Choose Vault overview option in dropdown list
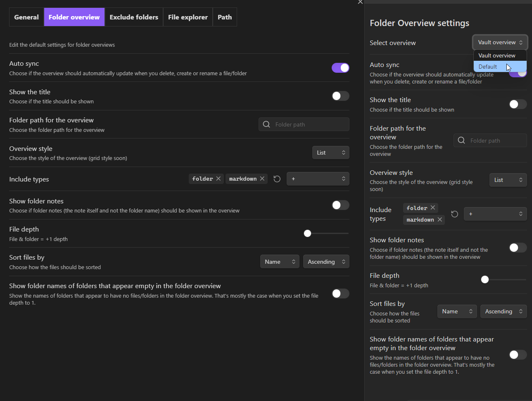 coord(500,55)
